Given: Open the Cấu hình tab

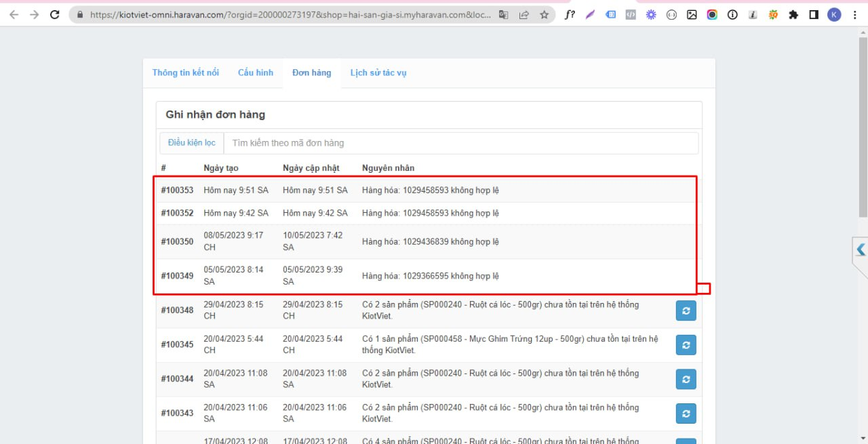Looking at the screenshot, I should [x=256, y=73].
